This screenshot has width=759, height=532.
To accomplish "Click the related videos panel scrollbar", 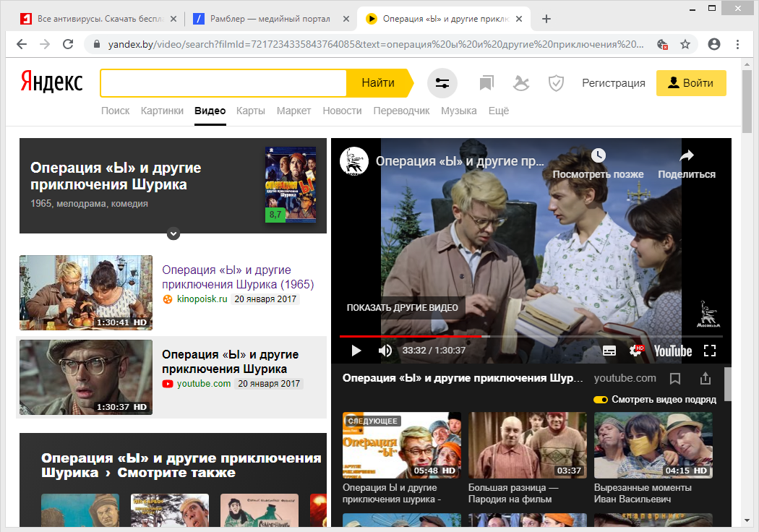I will pyautogui.click(x=727, y=384).
